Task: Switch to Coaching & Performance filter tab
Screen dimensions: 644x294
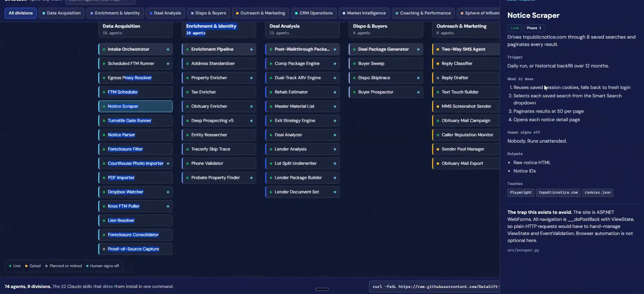Action: point(423,13)
